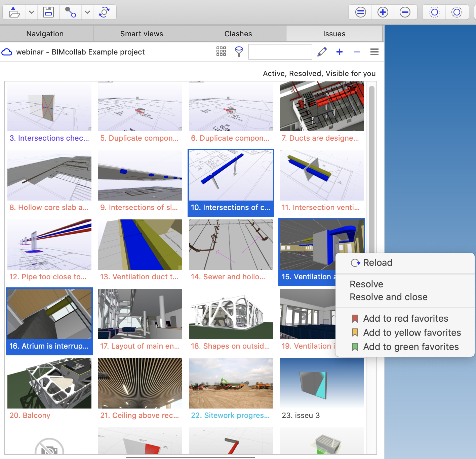476x459 pixels.
Task: Click the dashed-ring selection icon
Action: 457,12
